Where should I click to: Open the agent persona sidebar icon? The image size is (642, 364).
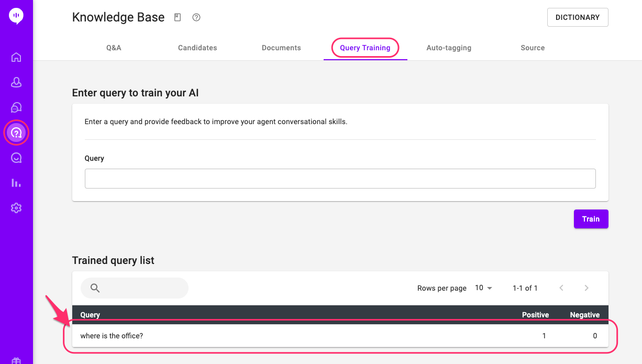(16, 82)
